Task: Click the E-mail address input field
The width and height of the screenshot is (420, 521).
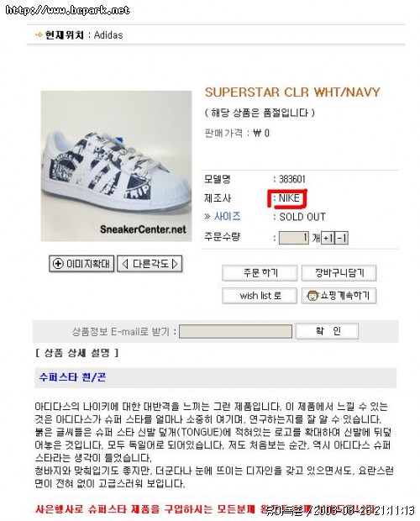Action: click(236, 331)
